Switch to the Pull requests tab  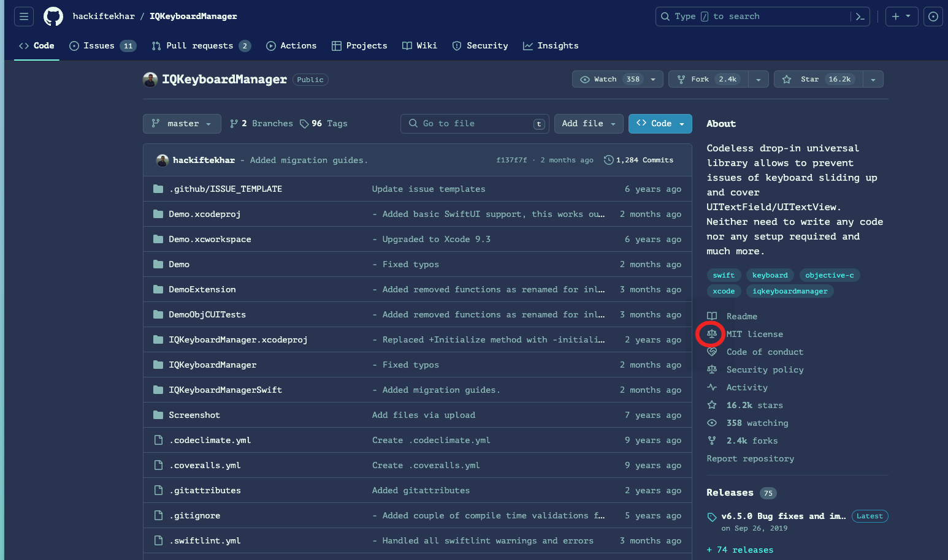pyautogui.click(x=201, y=46)
